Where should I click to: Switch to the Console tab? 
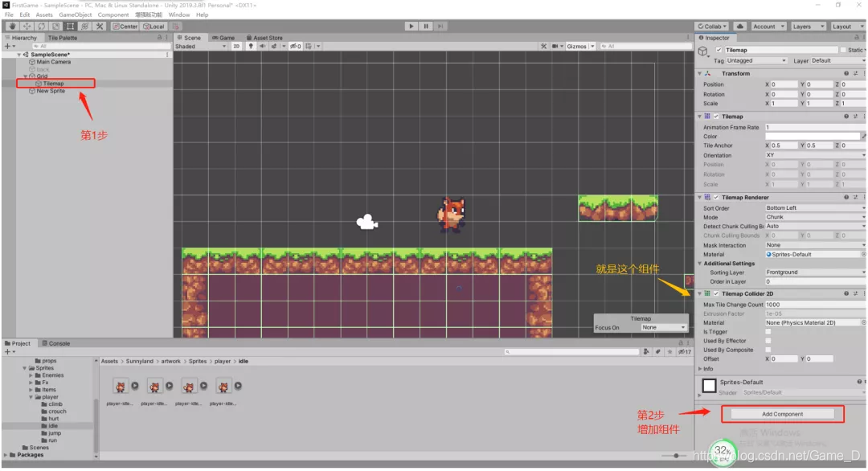(55, 343)
